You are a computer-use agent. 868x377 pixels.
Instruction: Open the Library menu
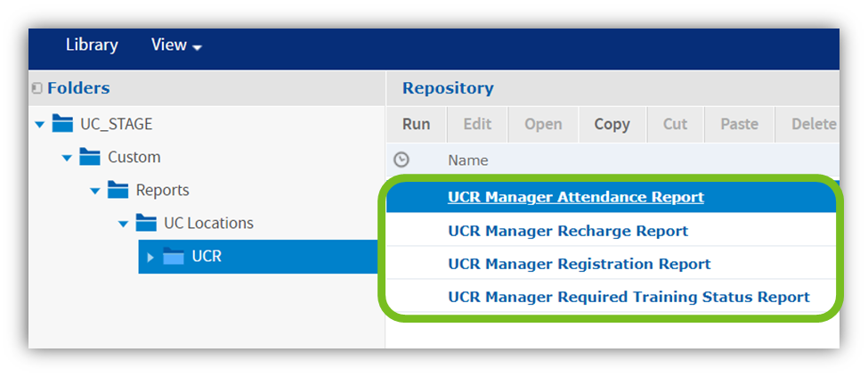92,45
